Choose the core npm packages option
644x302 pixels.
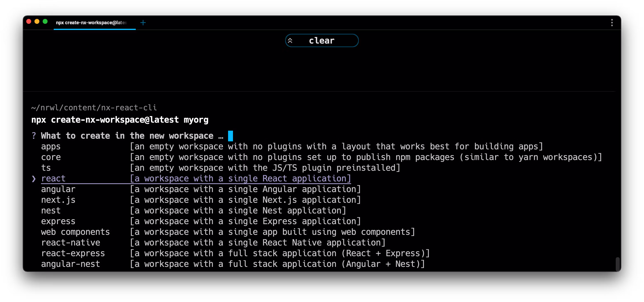(x=51, y=157)
